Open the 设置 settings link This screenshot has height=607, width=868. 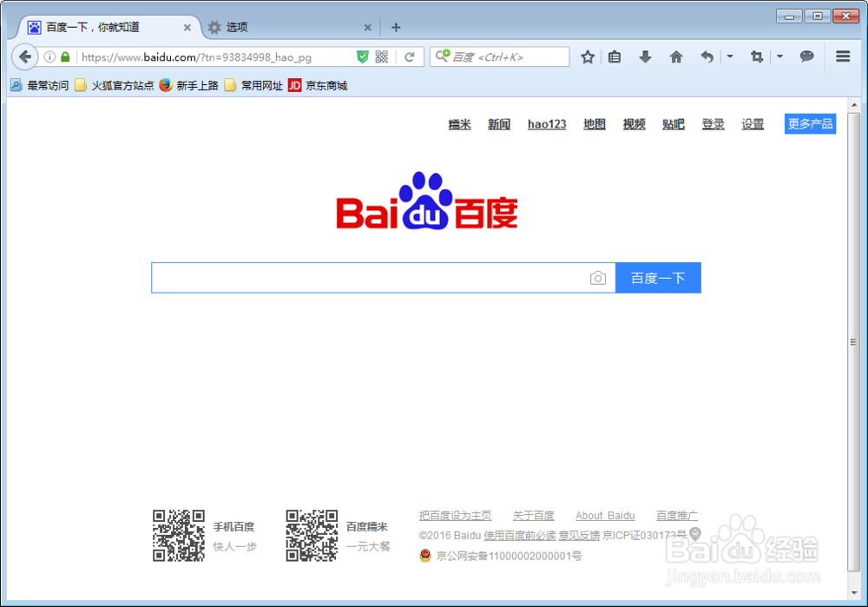(753, 124)
